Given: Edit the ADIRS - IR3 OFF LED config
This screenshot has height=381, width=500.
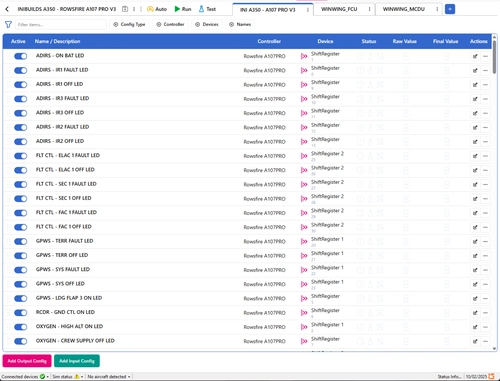Looking at the screenshot, I should pos(475,113).
